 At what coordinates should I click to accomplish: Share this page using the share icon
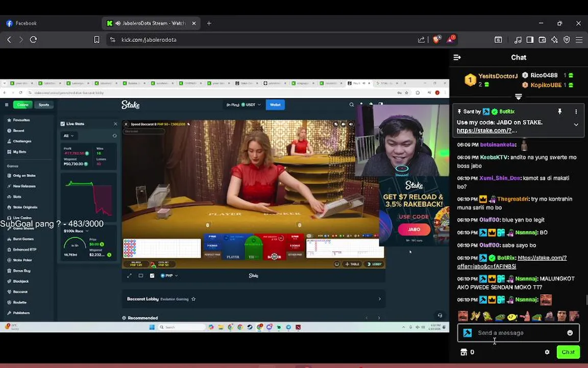coord(421,39)
